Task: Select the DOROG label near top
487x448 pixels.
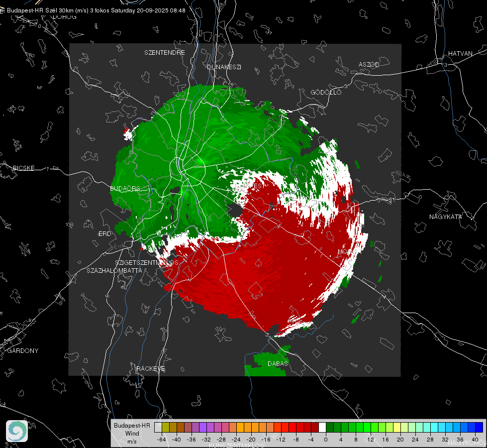Action: (65, 17)
